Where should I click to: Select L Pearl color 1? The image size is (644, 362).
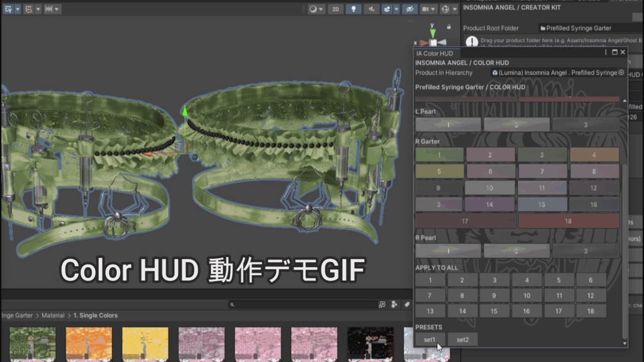448,124
